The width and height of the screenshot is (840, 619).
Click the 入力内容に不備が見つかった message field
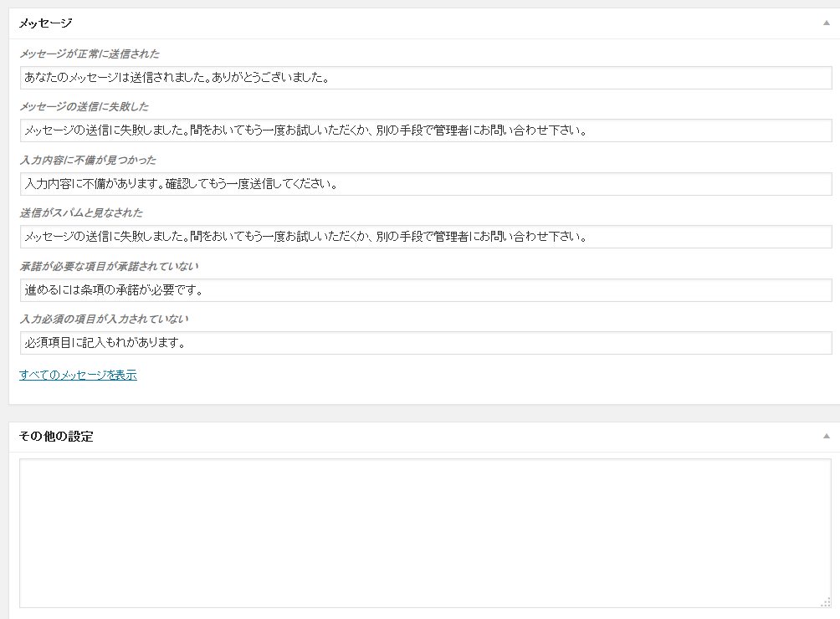point(426,184)
